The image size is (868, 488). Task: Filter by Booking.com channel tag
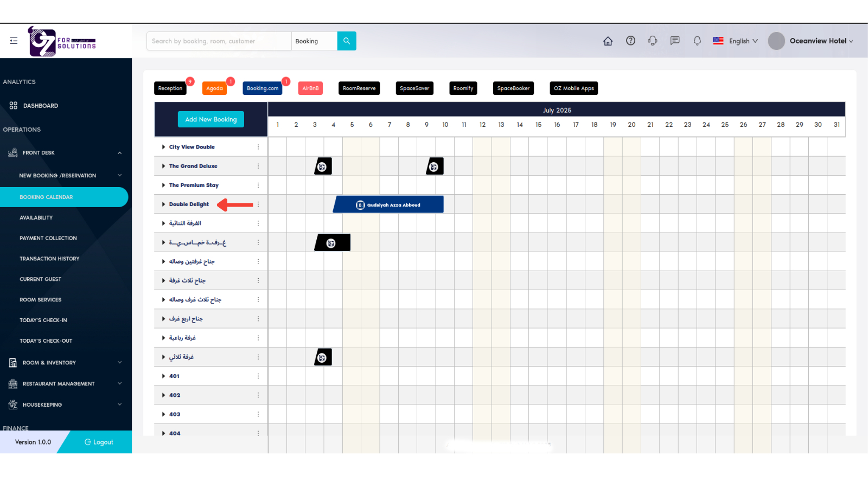click(263, 88)
